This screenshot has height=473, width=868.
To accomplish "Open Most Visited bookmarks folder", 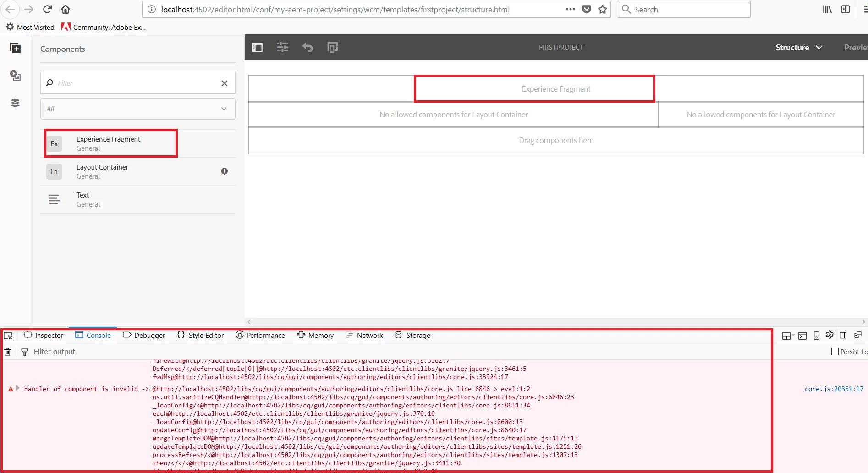I will (x=30, y=27).
